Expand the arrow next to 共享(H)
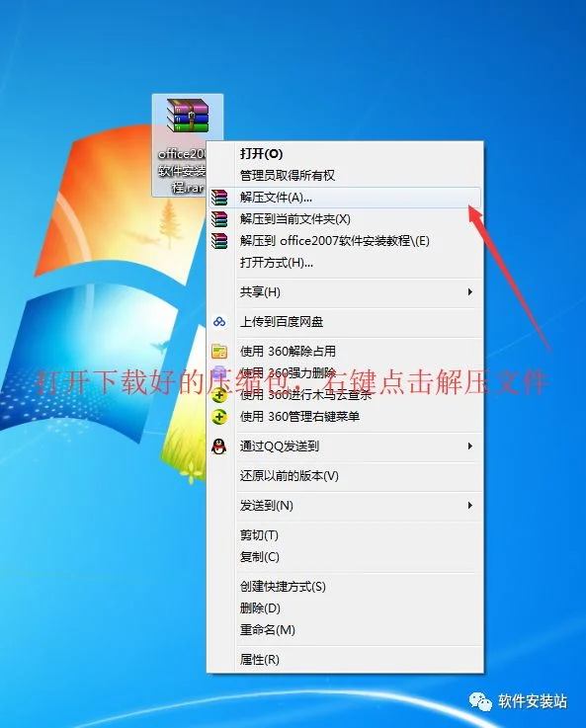The image size is (586, 728). [x=470, y=292]
